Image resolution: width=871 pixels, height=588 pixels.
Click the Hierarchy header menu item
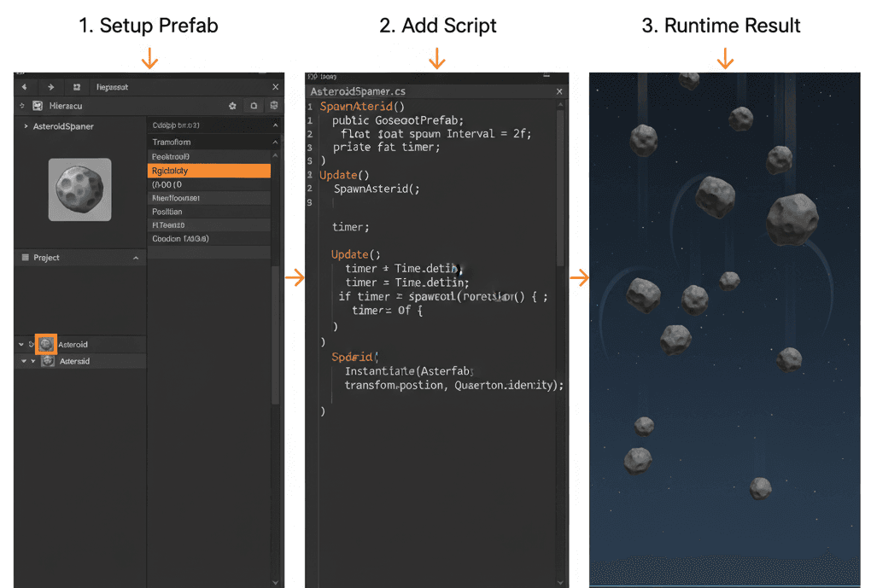click(66, 106)
